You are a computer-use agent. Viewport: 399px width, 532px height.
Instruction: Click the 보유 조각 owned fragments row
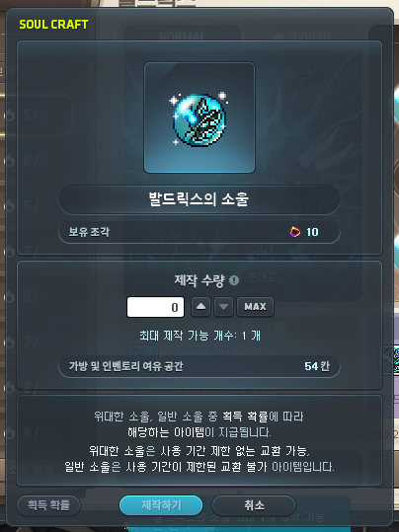coord(199,232)
